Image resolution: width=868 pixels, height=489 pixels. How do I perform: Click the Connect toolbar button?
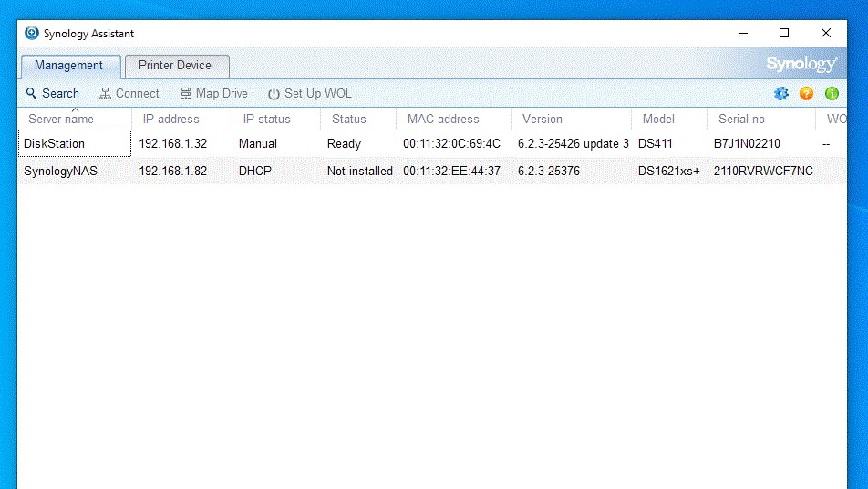[x=129, y=94]
